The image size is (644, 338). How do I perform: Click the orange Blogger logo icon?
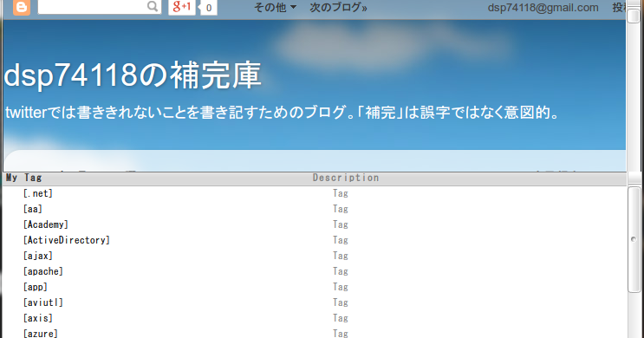point(22,7)
